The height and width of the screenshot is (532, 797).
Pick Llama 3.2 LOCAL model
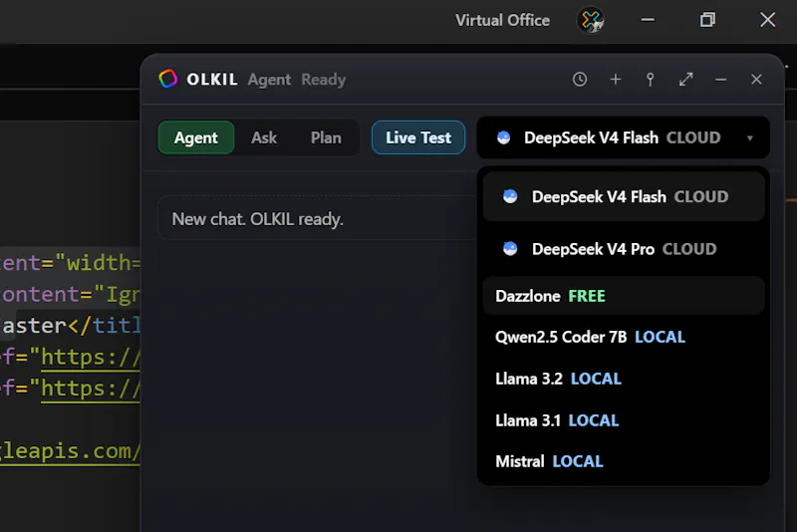pos(624,379)
